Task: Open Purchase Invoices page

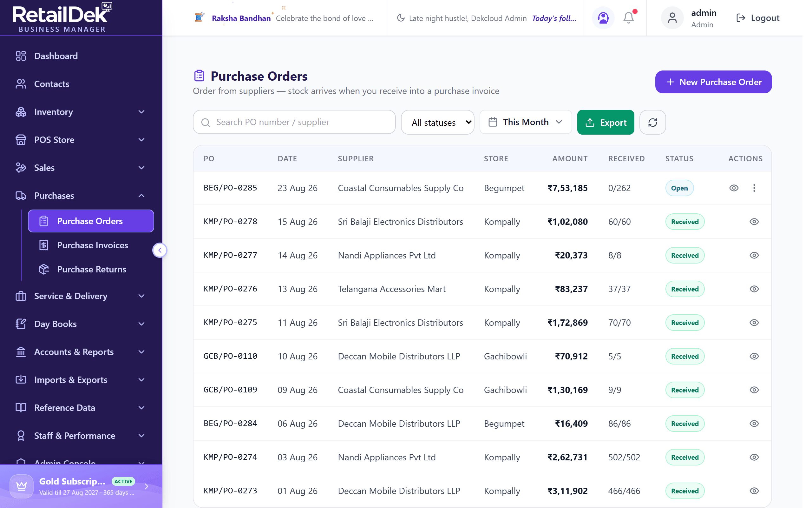Action: (x=91, y=245)
